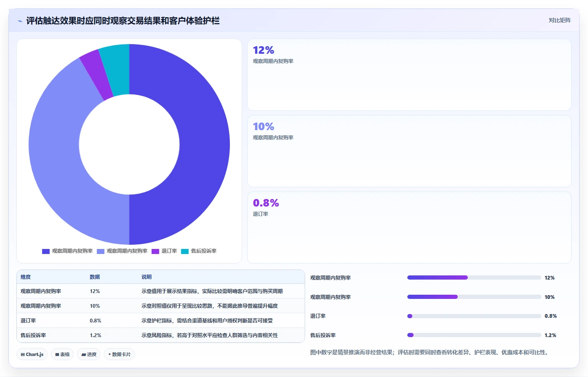Click the 1.2% value after the progress bar
Viewport: 588px width, 377px height.
point(550,335)
